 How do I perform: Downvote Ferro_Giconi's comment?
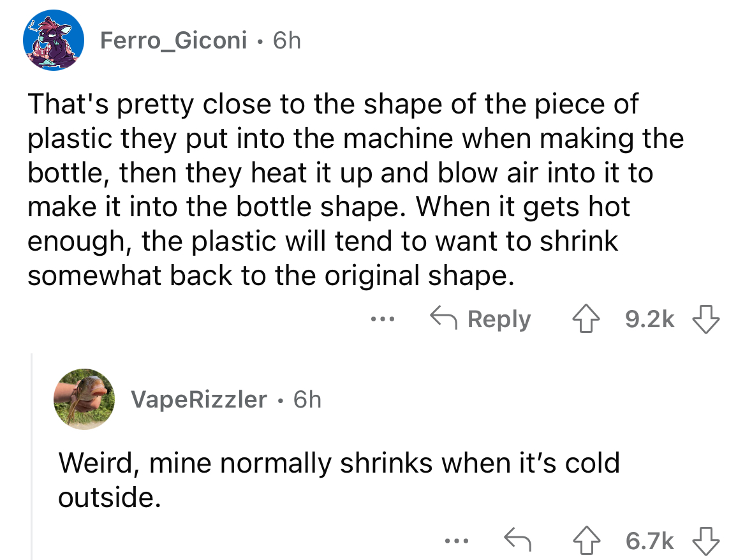[x=706, y=320]
